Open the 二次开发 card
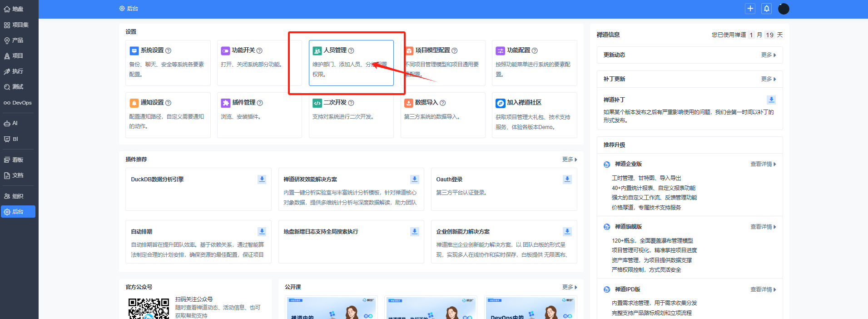The height and width of the screenshot is (319, 868). [x=351, y=115]
